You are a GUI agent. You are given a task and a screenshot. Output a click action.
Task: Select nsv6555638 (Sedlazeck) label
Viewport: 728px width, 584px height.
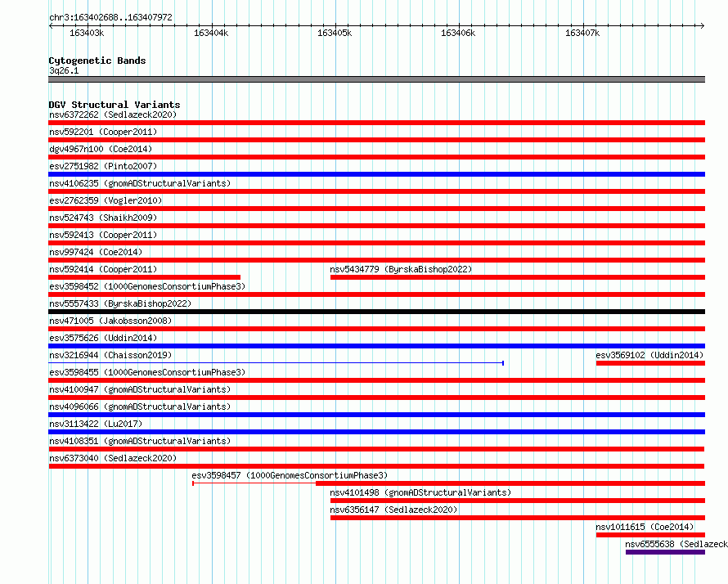click(x=676, y=544)
